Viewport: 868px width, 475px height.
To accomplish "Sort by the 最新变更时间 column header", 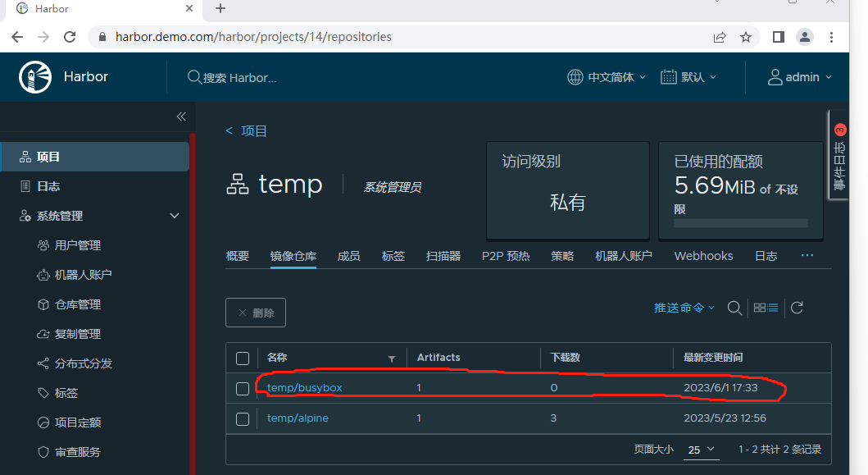I will coord(713,358).
